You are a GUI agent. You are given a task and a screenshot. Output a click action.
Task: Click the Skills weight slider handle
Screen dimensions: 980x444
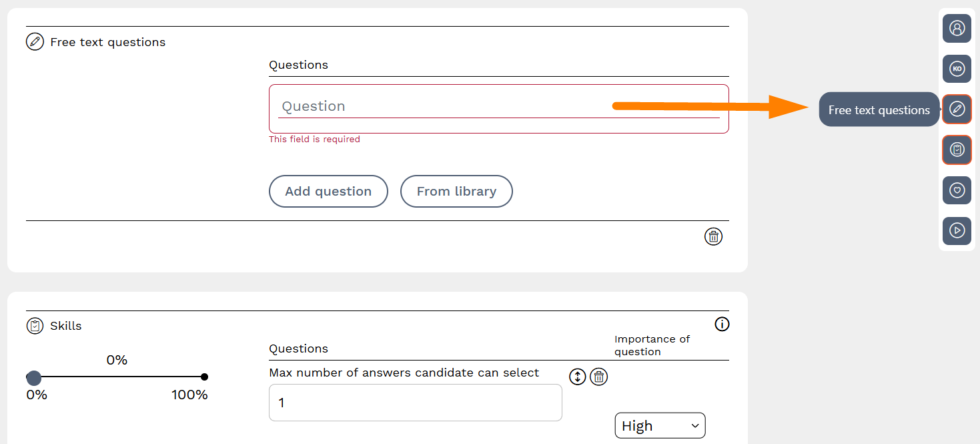[34, 377]
